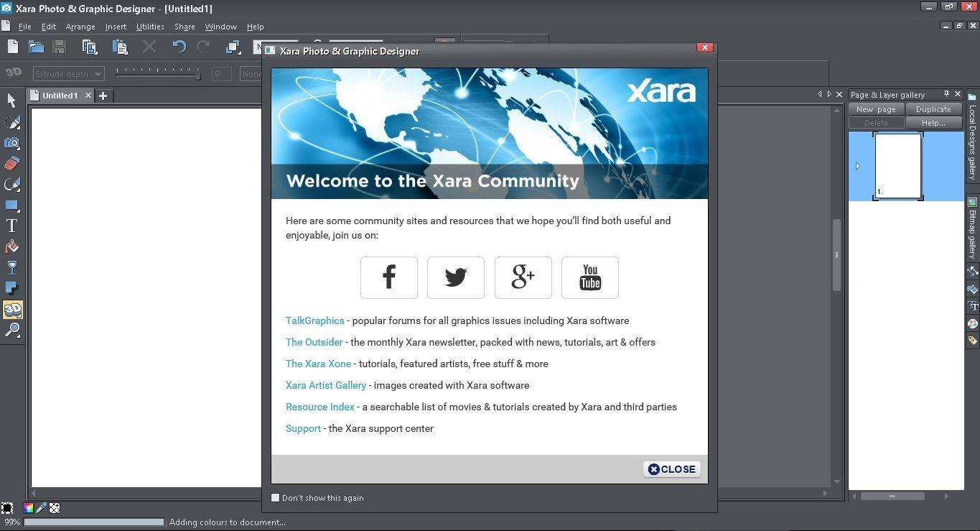Open the Colour gallery icon on right edge
Viewport: 980px width, 531px height.
[973, 324]
